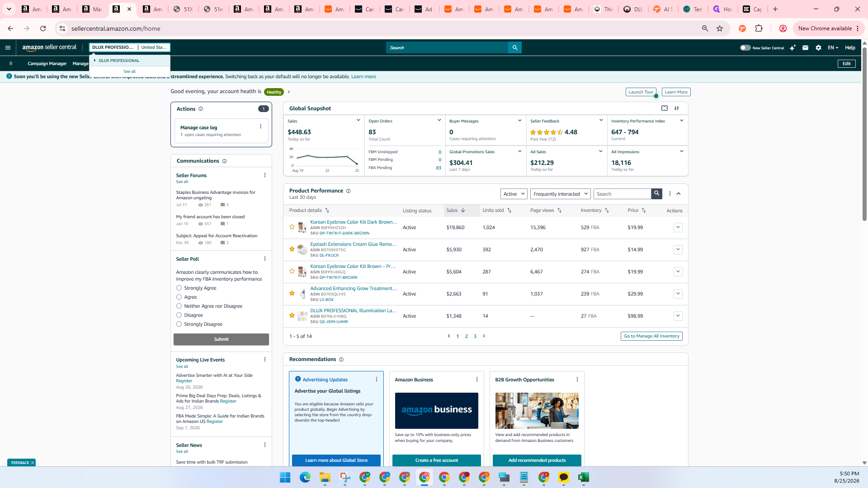868x488 pixels.
Task: Open the EN language dropdown
Action: point(833,47)
